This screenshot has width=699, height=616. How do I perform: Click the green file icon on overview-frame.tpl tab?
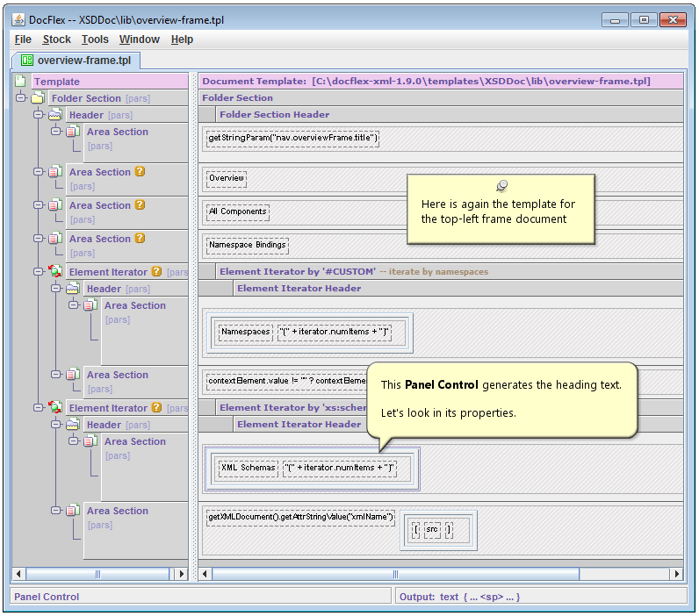27,61
